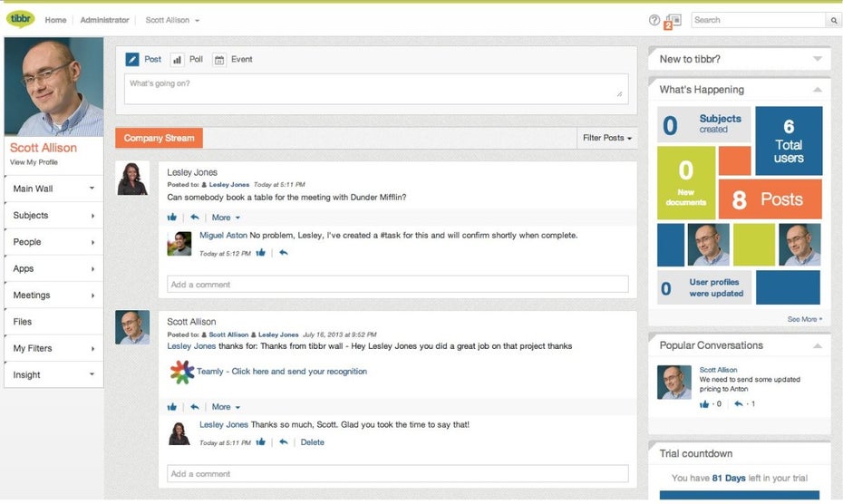Select the Event calendar icon
Viewport: 843px width, 504px height.
219,60
